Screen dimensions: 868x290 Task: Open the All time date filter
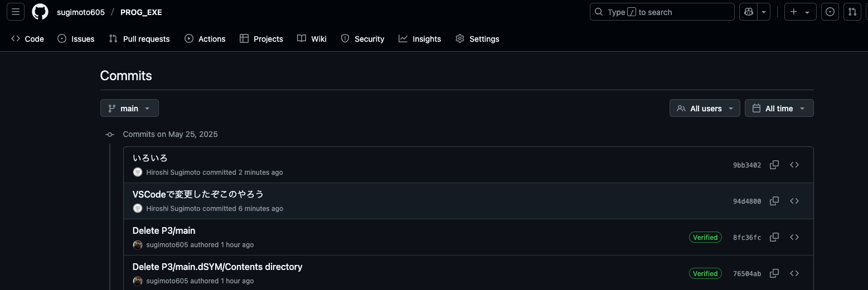pyautogui.click(x=779, y=108)
